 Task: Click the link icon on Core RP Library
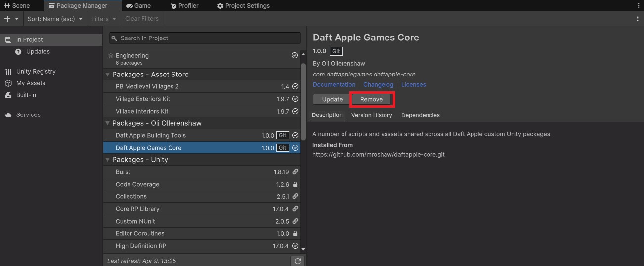[295, 209]
